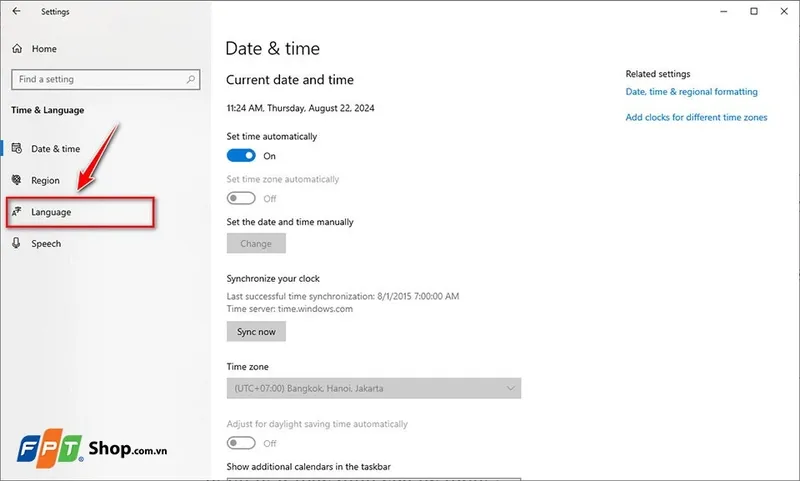Toggle Adjust for daylight saving time switch
The width and height of the screenshot is (800, 481).
[x=241, y=443]
